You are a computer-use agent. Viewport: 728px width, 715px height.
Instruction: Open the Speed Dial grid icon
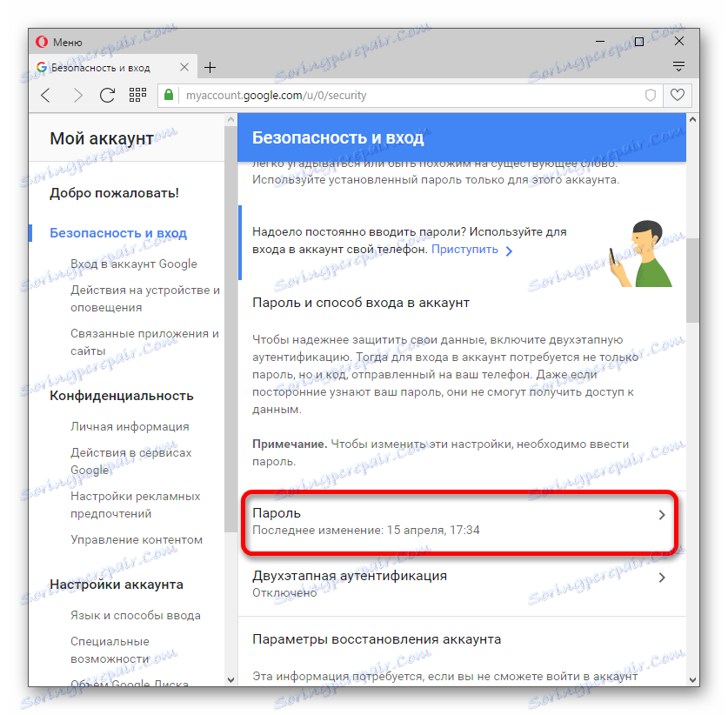(137, 95)
